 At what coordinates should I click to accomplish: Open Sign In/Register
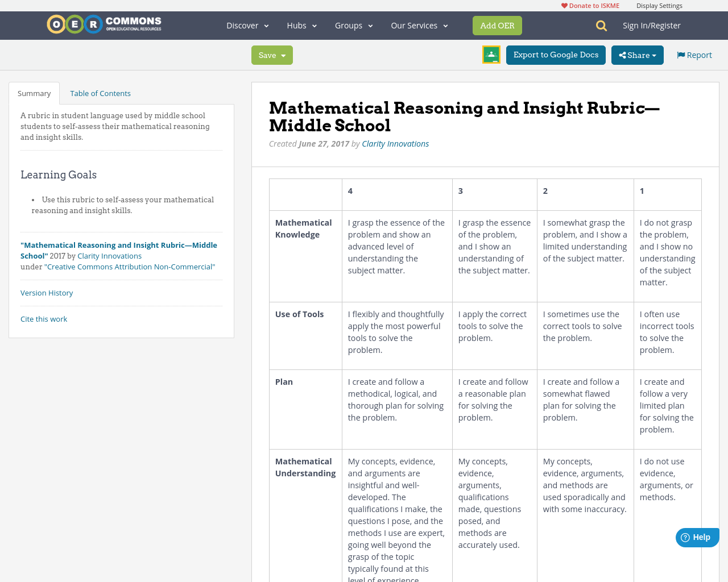pyautogui.click(x=652, y=25)
